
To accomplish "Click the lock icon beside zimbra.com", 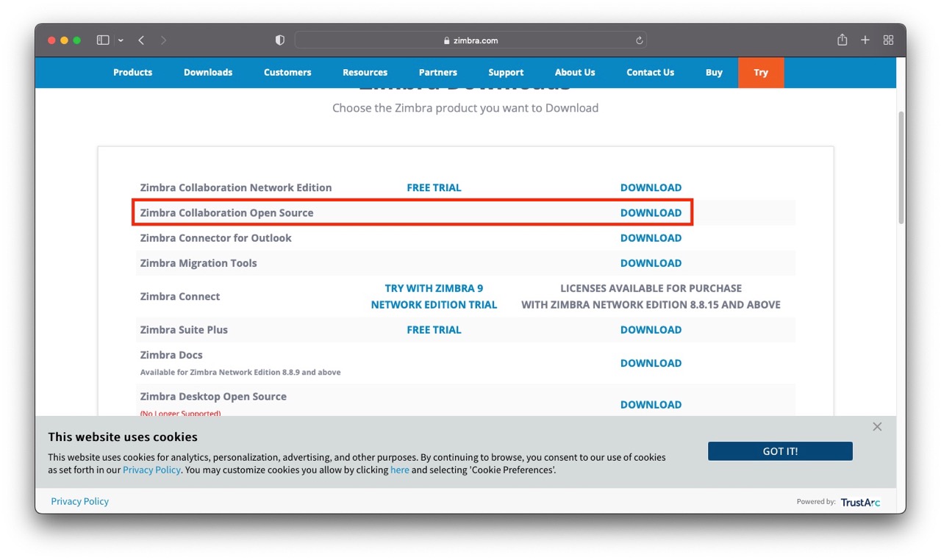I will point(447,40).
